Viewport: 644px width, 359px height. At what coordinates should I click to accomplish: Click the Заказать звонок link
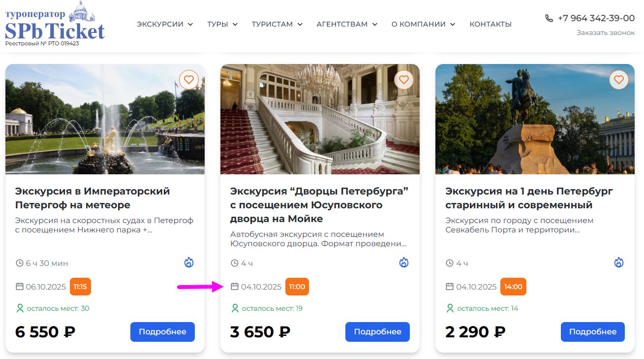[x=606, y=33]
